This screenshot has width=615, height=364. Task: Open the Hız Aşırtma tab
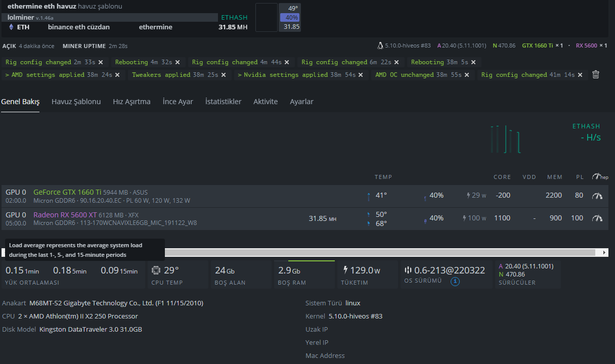[x=131, y=102]
